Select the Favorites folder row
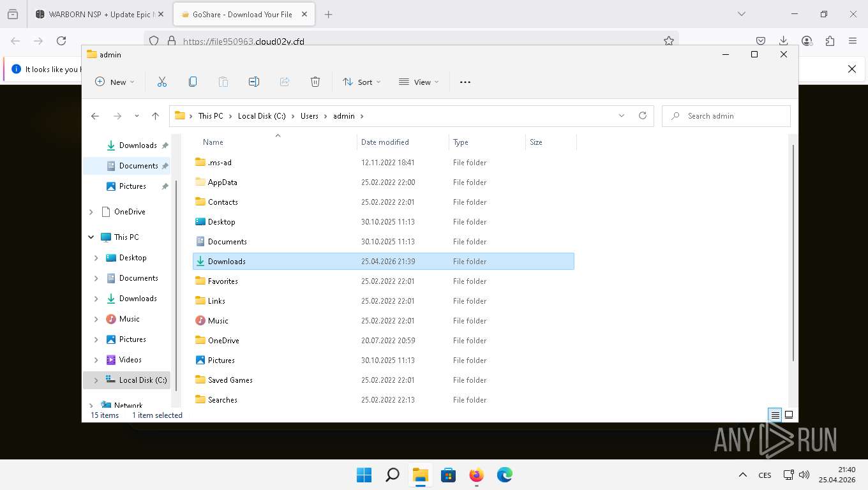 tap(384, 281)
